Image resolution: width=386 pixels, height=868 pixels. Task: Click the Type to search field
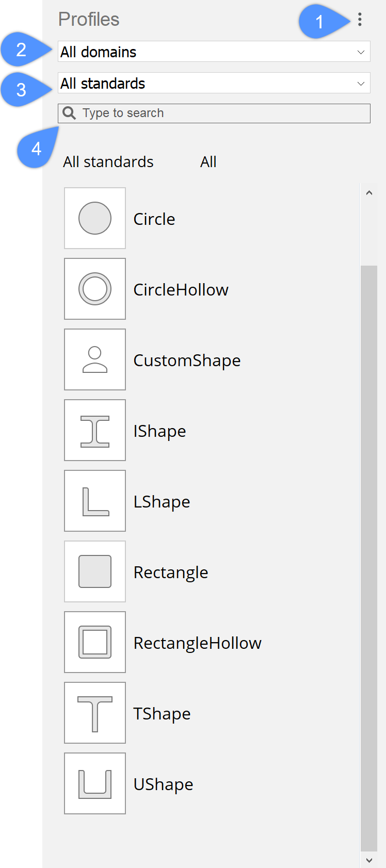[x=222, y=113]
